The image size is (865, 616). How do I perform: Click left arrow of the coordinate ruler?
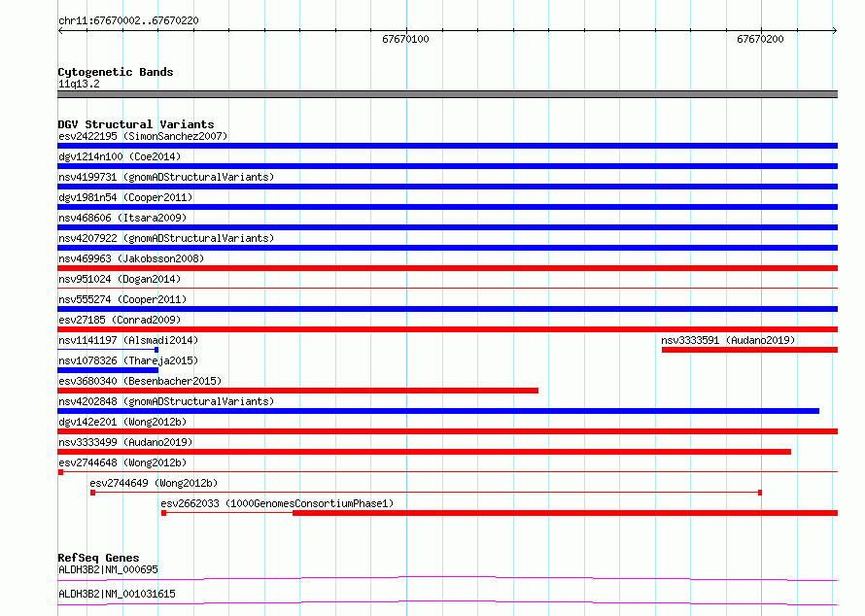[x=60, y=30]
